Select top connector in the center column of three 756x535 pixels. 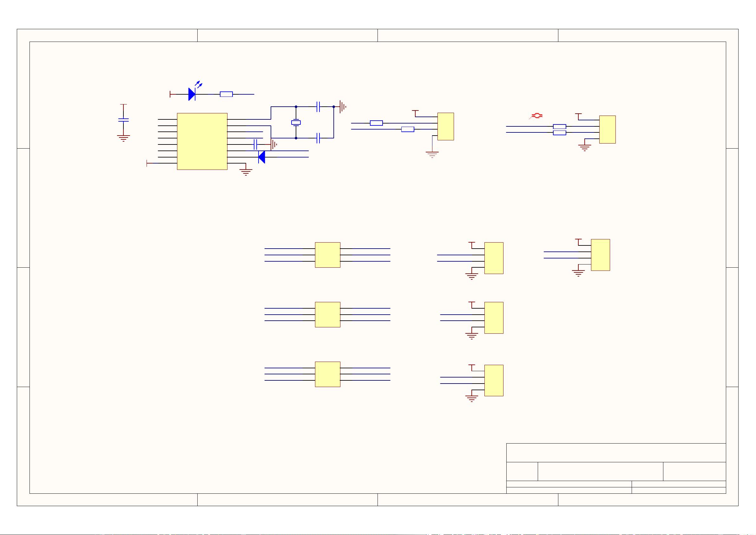494,258
